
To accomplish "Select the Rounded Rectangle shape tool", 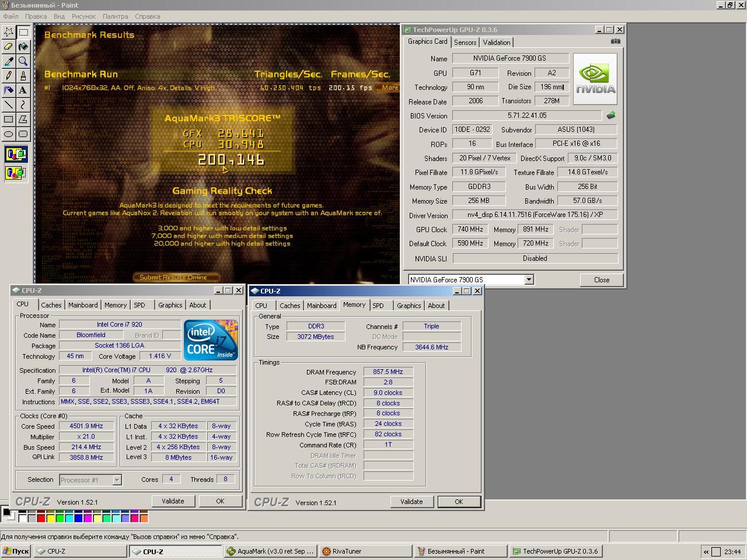I will pos(23,134).
